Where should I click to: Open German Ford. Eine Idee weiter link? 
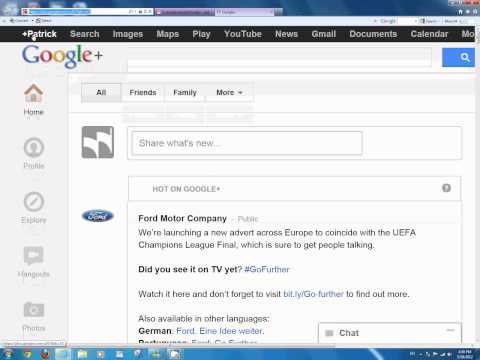point(220,331)
